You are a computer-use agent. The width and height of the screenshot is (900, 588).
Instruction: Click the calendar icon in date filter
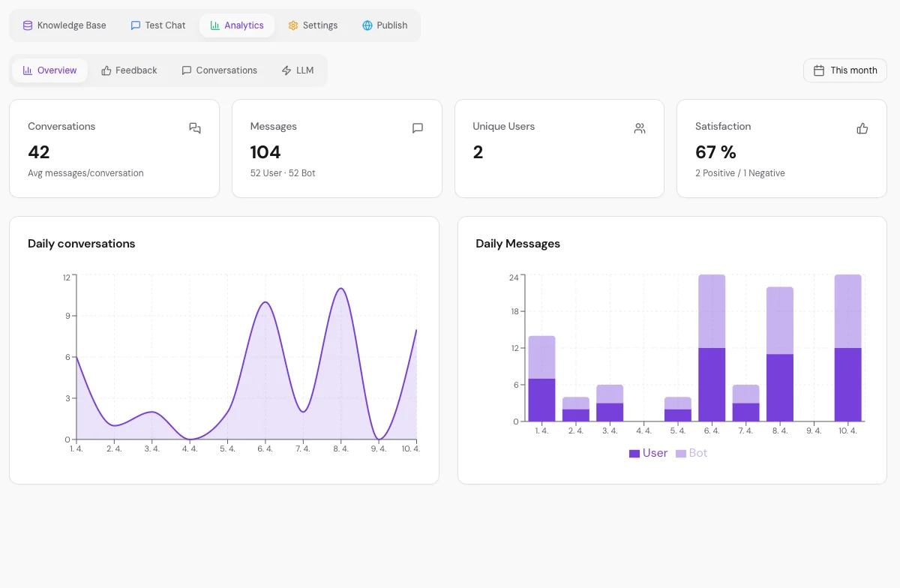point(819,70)
